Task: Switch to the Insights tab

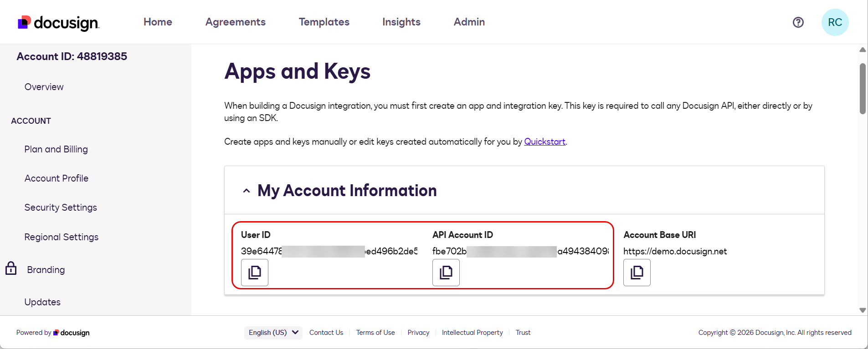Action: [x=401, y=22]
